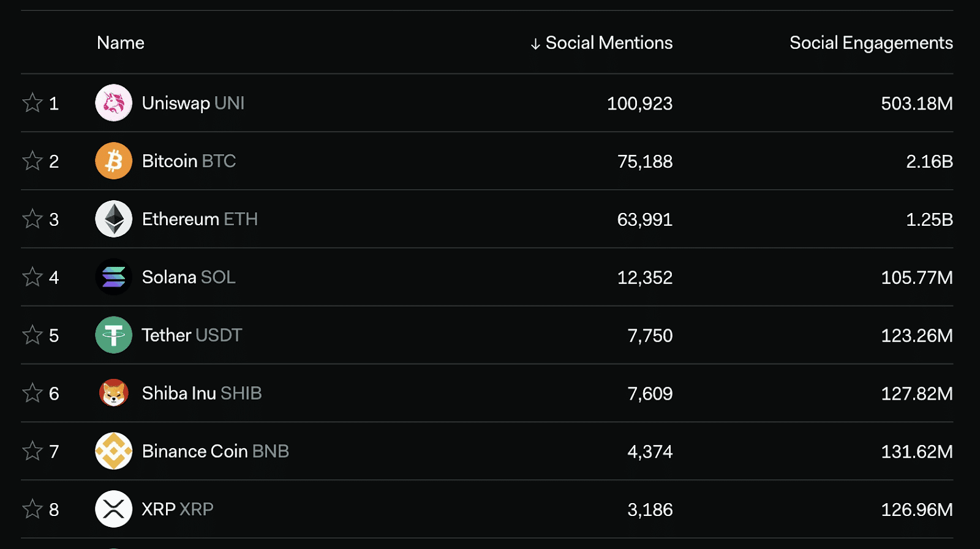The height and width of the screenshot is (549, 980).
Task: Favorite Uniswap using its star icon
Action: pyautogui.click(x=32, y=103)
